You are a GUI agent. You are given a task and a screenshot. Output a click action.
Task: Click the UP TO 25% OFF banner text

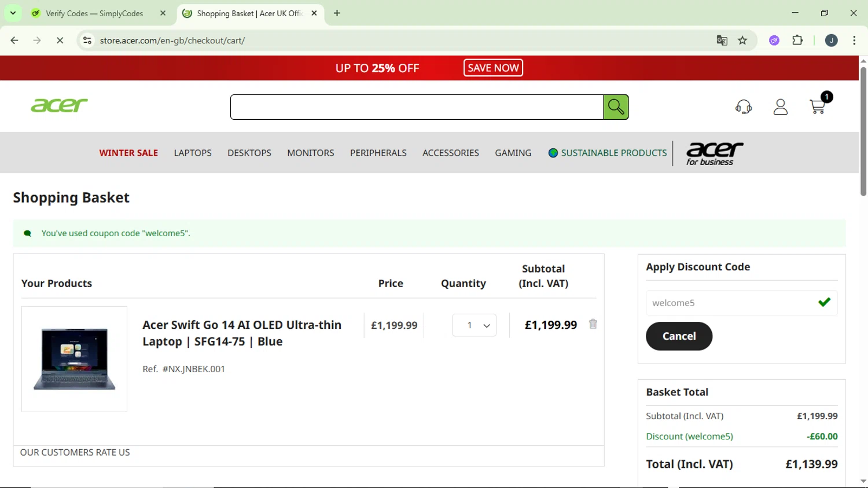[377, 68]
